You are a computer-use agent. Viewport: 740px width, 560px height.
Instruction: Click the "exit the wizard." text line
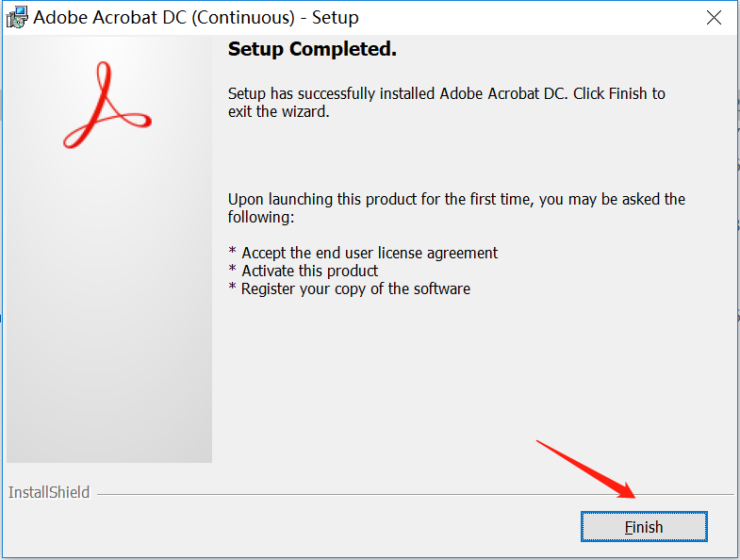(x=279, y=111)
